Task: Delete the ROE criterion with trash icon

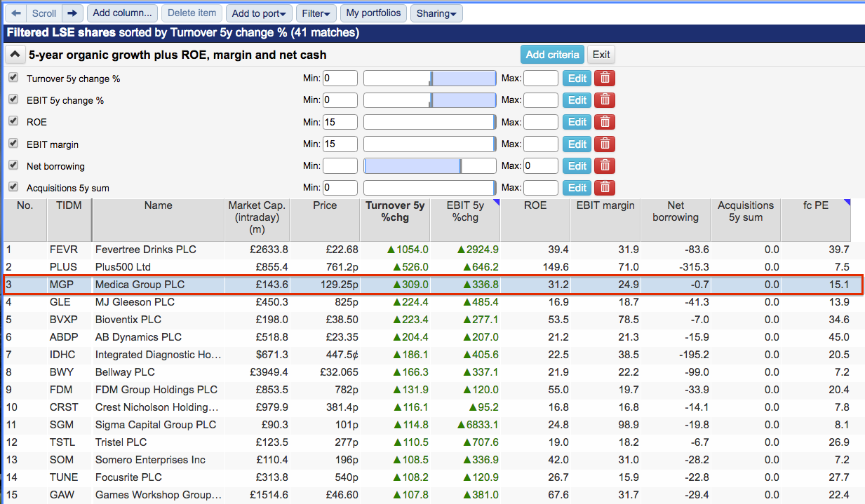Action: (604, 122)
